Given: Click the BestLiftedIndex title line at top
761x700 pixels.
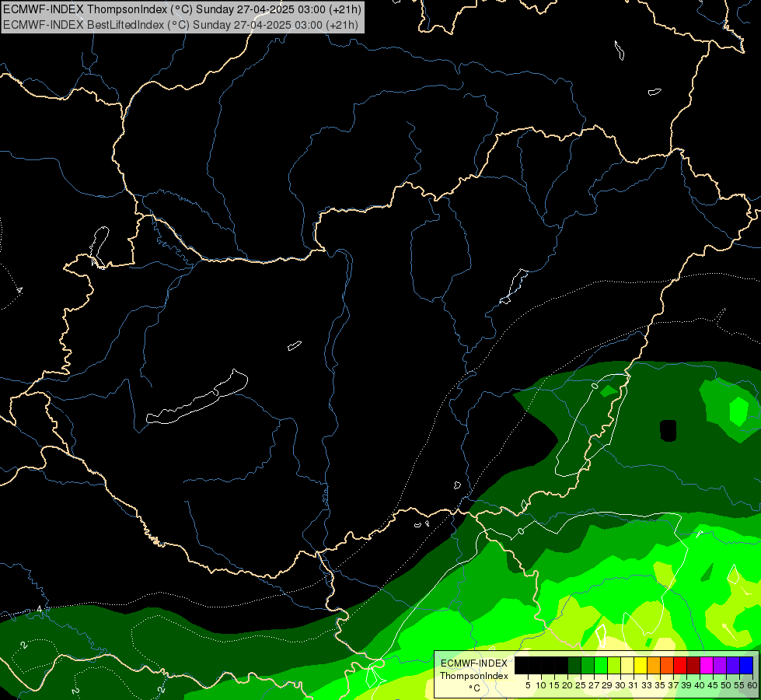Looking at the screenshot, I should [x=180, y=24].
